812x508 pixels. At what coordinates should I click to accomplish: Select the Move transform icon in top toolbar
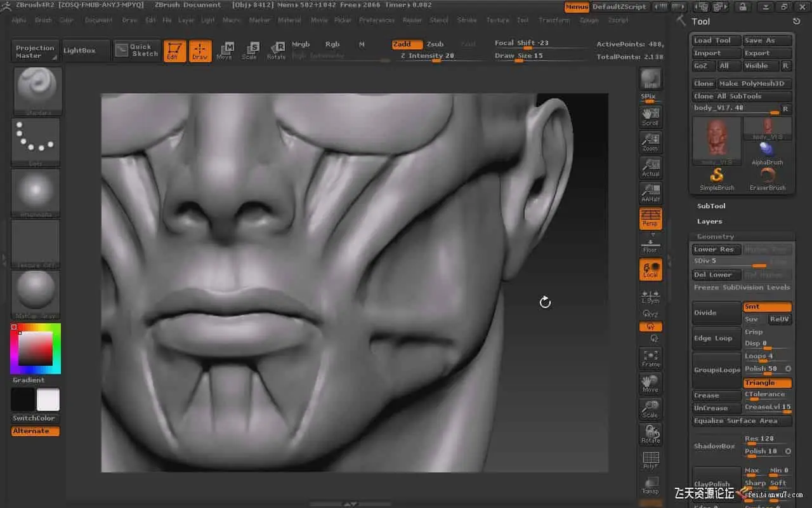click(225, 50)
